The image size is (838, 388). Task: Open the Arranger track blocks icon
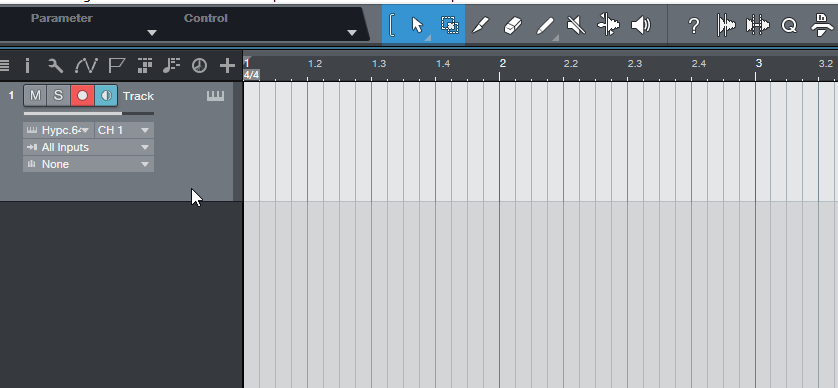pyautogui.click(x=145, y=66)
